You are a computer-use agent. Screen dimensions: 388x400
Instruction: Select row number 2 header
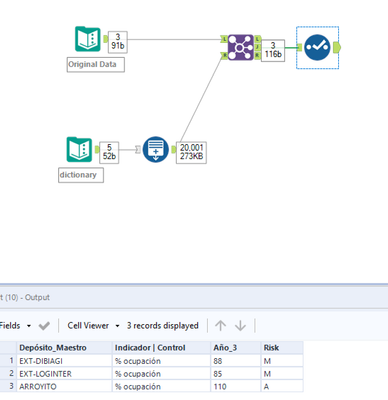coord(8,374)
